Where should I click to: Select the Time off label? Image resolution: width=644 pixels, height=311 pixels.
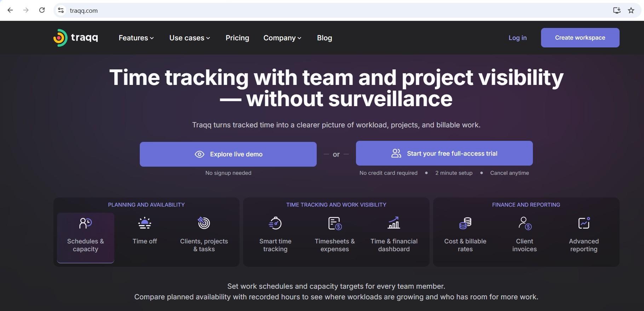(145, 241)
